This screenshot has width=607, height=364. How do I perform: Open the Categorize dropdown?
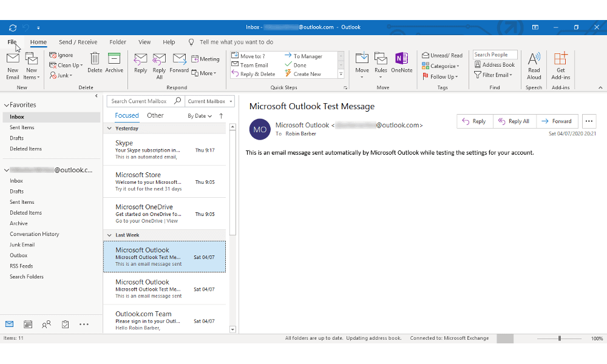point(441,66)
